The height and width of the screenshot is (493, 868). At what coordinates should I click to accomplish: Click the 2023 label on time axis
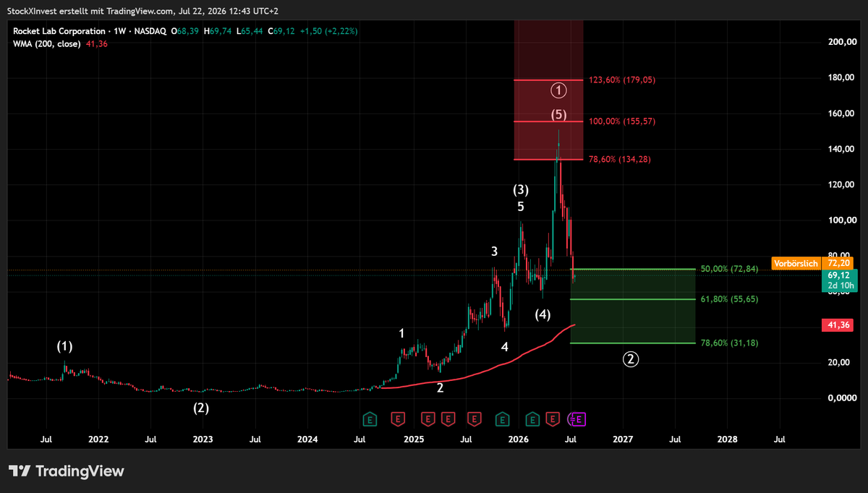point(203,439)
